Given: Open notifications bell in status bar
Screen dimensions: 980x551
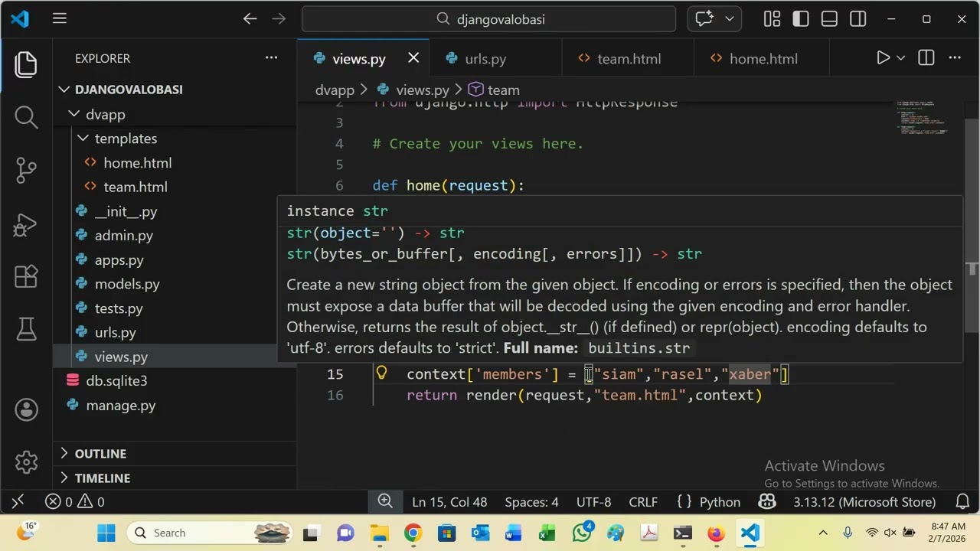Looking at the screenshot, I should 963,502.
